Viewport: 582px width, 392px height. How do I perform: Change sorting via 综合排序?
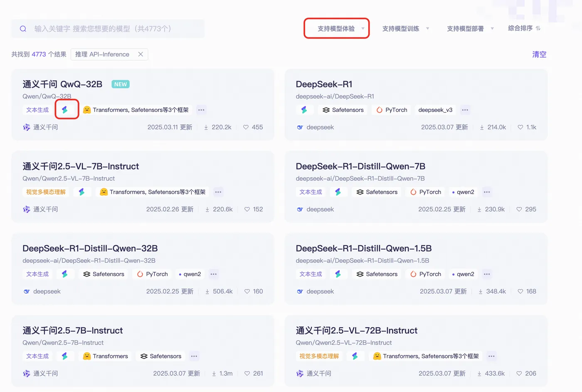click(524, 28)
